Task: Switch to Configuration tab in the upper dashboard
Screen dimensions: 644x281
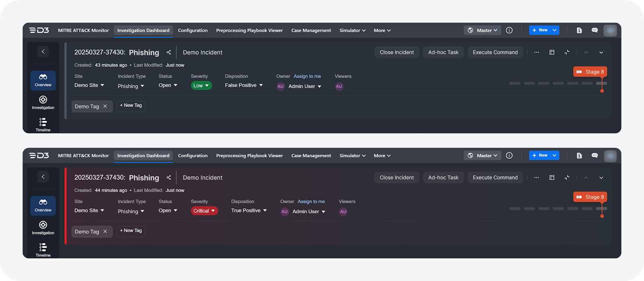Action: [193, 31]
